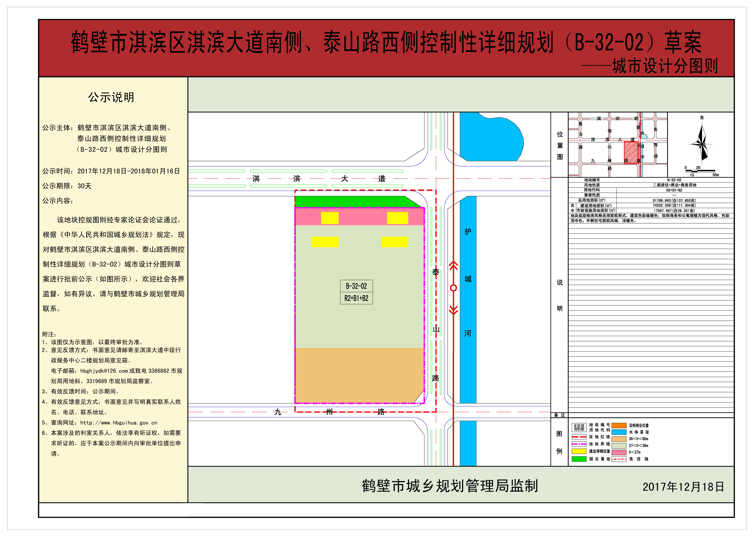The image size is (756, 539).
Task: Select the legend orange 沿街商业位置 swatch
Action: click(x=619, y=425)
